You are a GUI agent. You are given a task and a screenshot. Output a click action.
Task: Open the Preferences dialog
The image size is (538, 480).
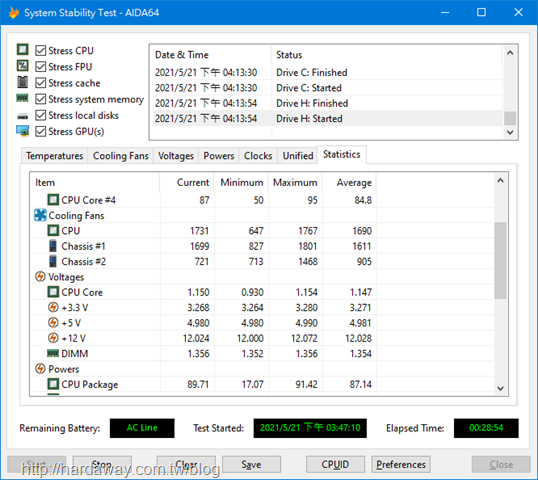(x=401, y=464)
